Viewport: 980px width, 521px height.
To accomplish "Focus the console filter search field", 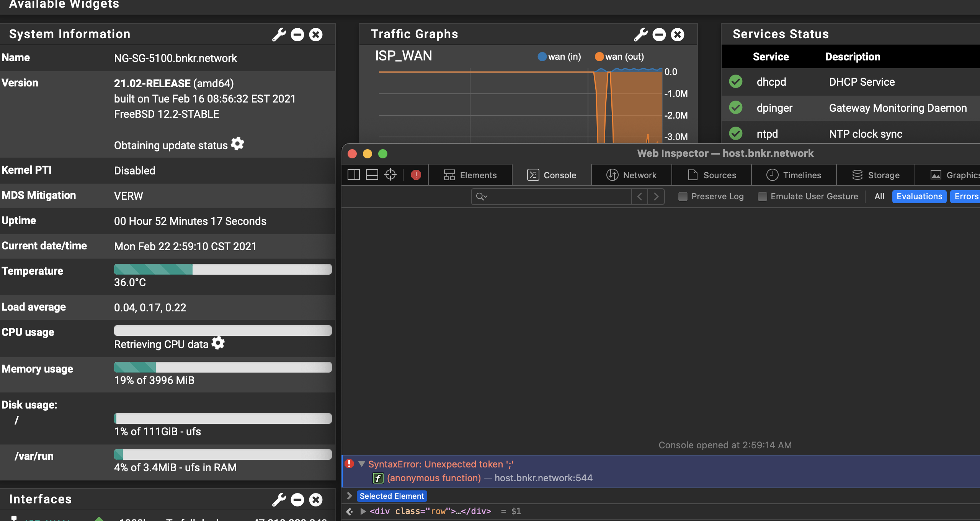I will click(551, 197).
